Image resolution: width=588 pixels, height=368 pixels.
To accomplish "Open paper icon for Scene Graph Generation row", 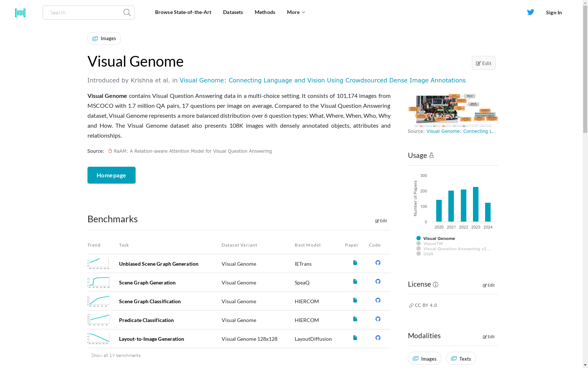I will [x=355, y=282].
